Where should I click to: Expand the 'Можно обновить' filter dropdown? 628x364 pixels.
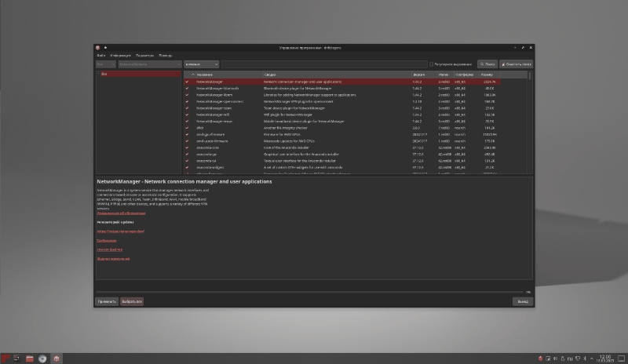[x=150, y=64]
